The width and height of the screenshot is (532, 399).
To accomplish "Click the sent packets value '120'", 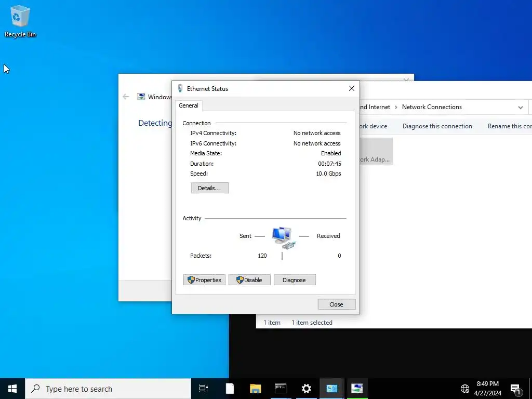I will pos(262,256).
